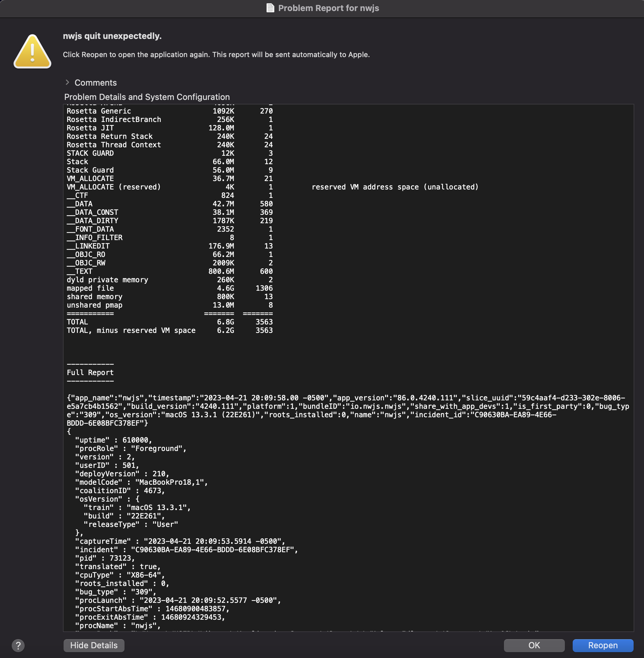Click 'Problem Details and System Configuration' label
Image resolution: width=644 pixels, height=658 pixels.
[147, 97]
